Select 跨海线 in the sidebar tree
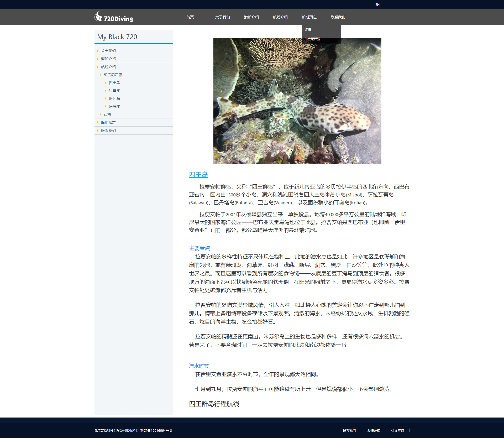504x438 pixels. click(114, 106)
